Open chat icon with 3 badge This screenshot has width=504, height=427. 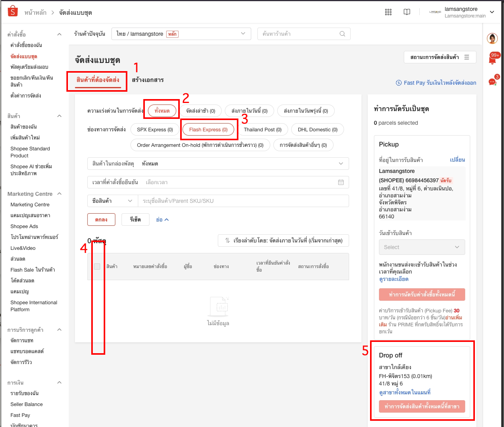pos(493,81)
